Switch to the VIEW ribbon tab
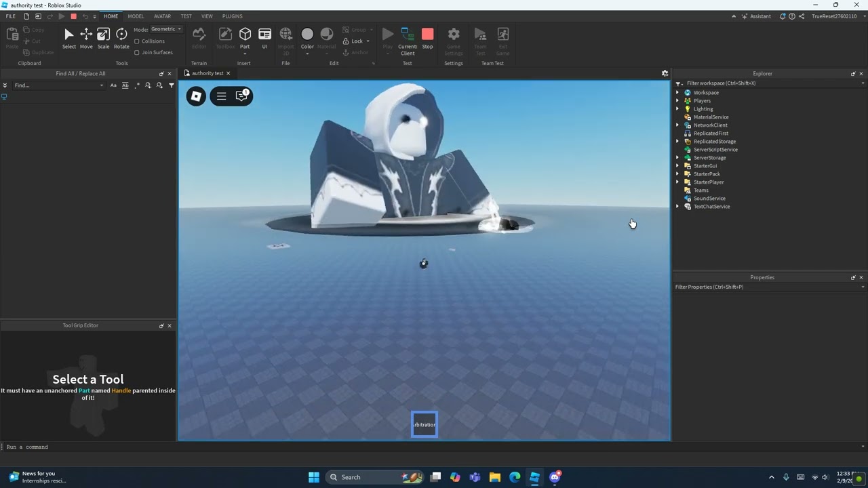Image resolution: width=868 pixels, height=488 pixels. click(207, 16)
